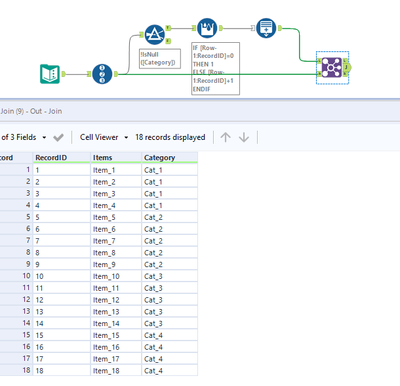Select the Record ID tool icon
Image resolution: width=400 pixels, height=386 pixels.
[x=102, y=74]
